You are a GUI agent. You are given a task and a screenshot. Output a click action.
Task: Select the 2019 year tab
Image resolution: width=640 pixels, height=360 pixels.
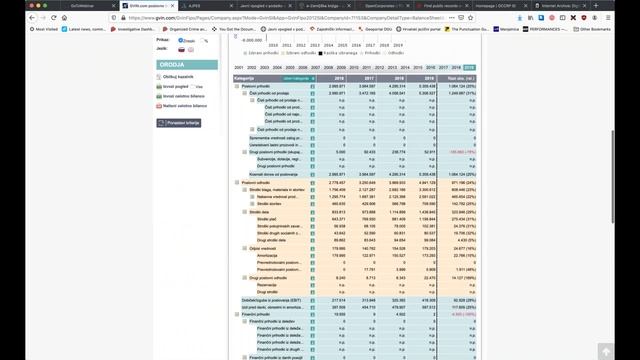(469, 68)
